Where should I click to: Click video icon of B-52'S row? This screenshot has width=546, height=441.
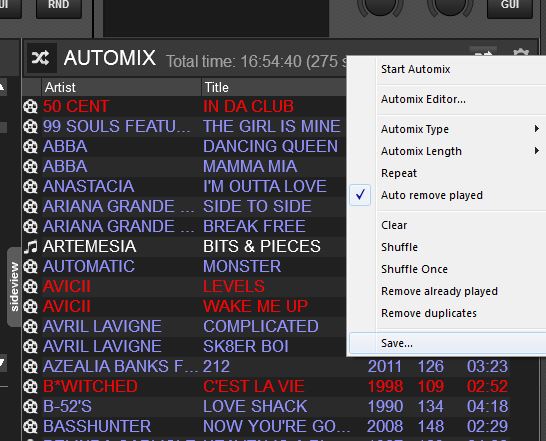(31, 407)
